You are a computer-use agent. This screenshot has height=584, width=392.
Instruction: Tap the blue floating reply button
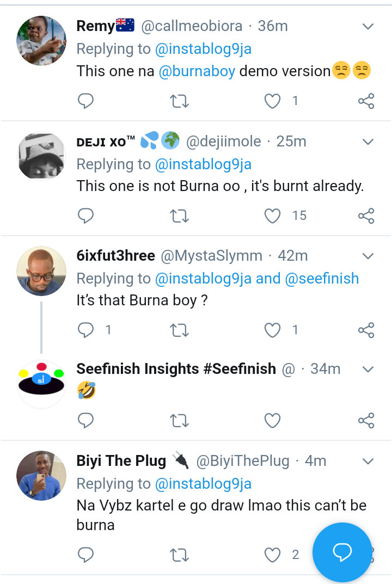pyautogui.click(x=342, y=552)
